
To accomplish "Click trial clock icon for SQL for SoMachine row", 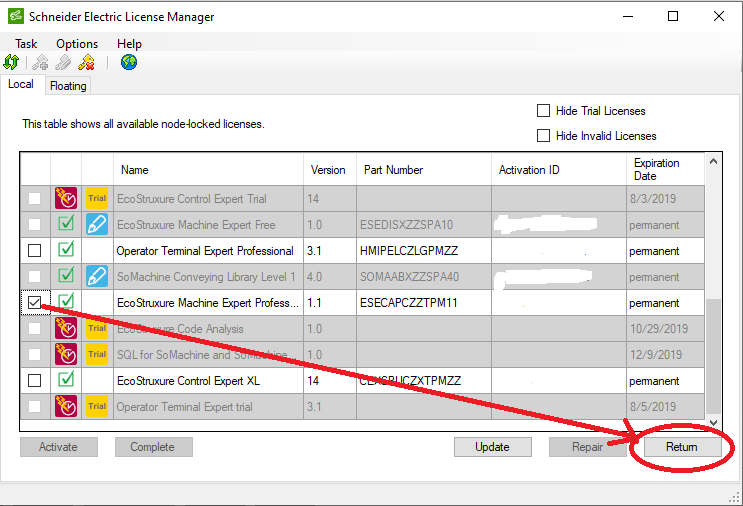I will point(66,354).
